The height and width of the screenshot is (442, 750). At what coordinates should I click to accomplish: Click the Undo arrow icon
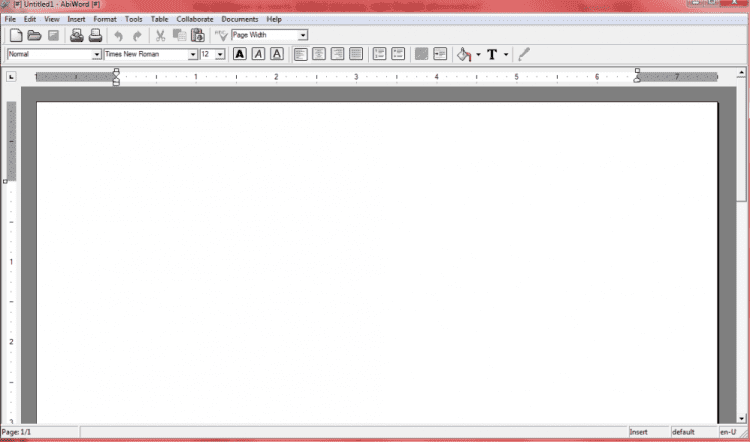118,35
